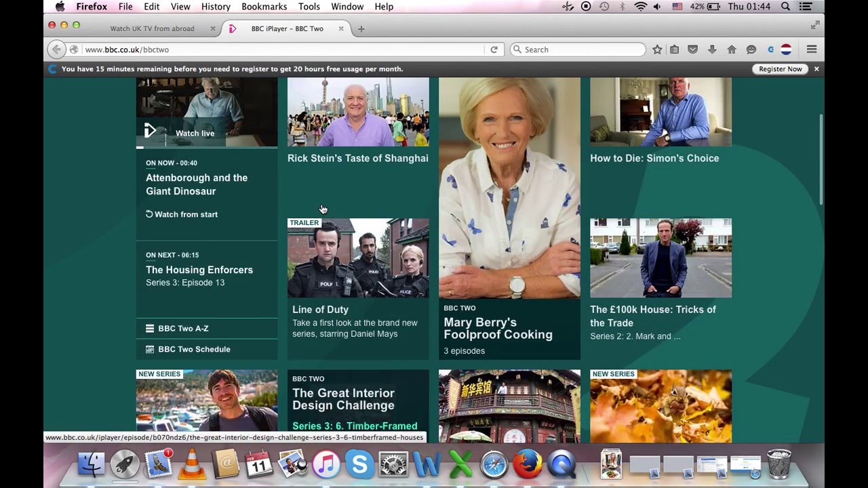Click Watch live on the channel tile
This screenshot has height=488, width=868.
(x=195, y=134)
